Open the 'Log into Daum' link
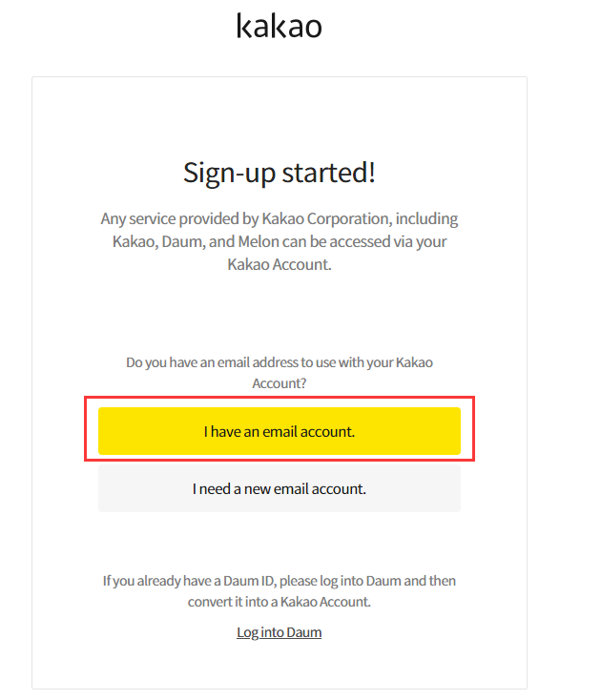This screenshot has width=601, height=700. [x=280, y=632]
